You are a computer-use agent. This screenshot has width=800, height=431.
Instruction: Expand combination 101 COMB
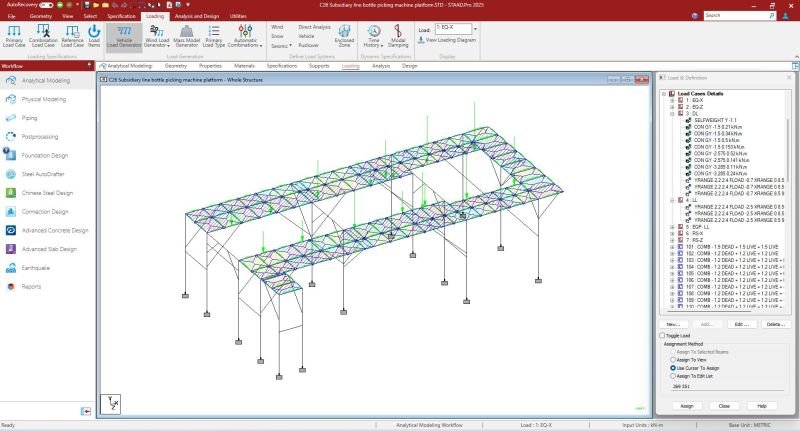(x=672, y=247)
